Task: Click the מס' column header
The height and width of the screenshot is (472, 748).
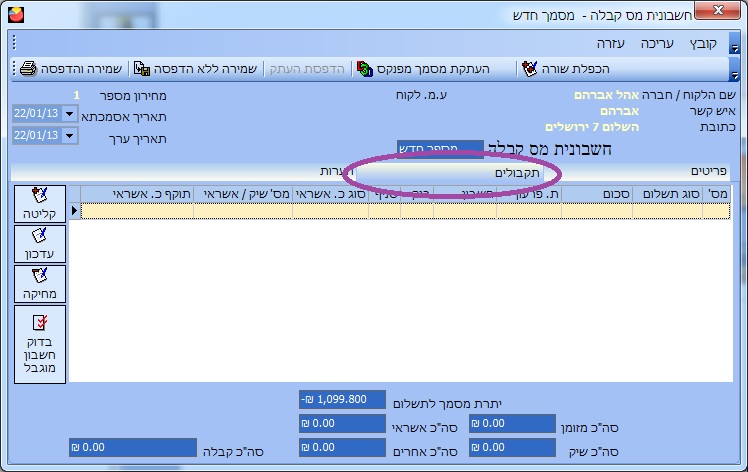Action: point(717,194)
